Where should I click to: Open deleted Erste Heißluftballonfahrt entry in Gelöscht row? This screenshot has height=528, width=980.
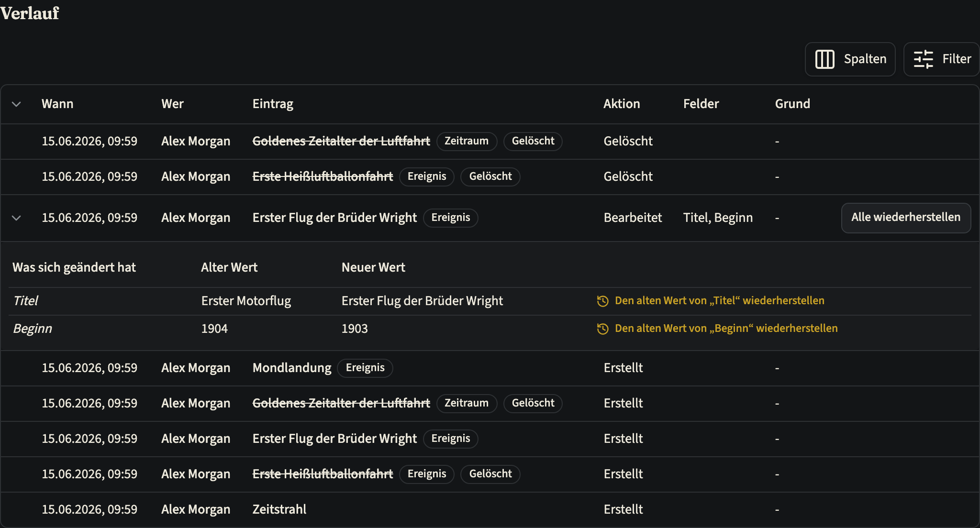(323, 176)
